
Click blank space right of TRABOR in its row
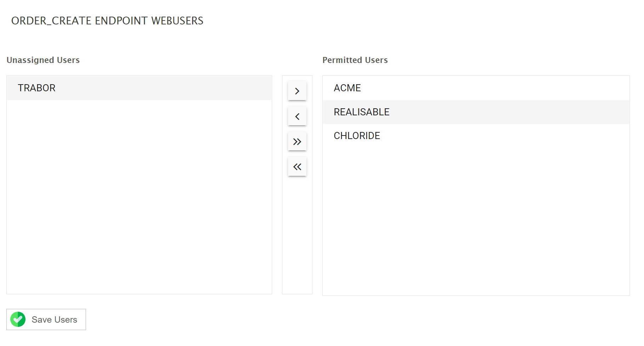pyautogui.click(x=163, y=88)
